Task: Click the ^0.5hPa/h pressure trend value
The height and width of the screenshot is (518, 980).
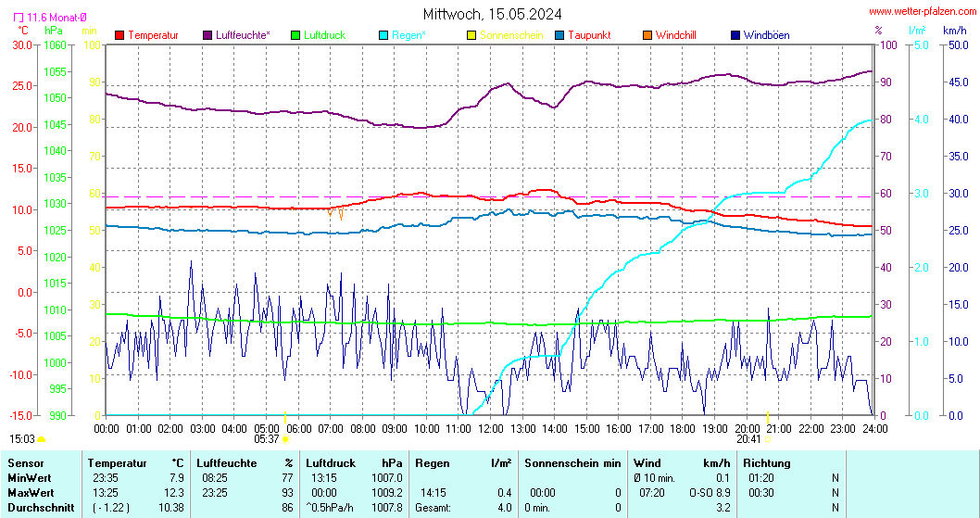Action: coord(332,508)
